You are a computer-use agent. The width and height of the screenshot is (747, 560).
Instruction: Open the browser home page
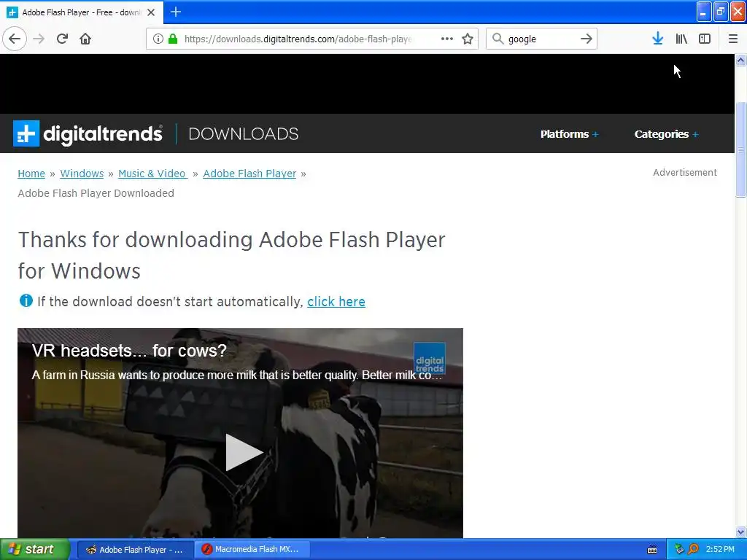(85, 39)
